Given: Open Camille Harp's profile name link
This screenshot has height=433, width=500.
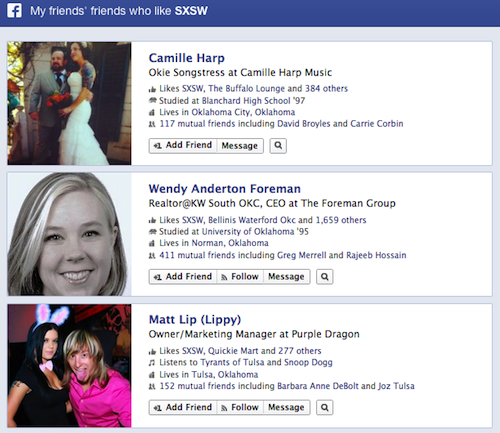Looking at the screenshot, I should tap(187, 58).
